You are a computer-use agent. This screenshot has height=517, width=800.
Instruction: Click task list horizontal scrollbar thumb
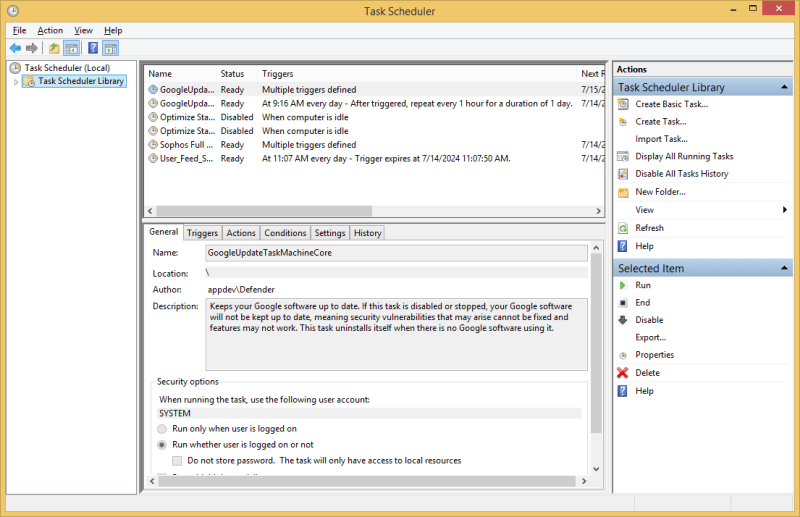[264, 211]
